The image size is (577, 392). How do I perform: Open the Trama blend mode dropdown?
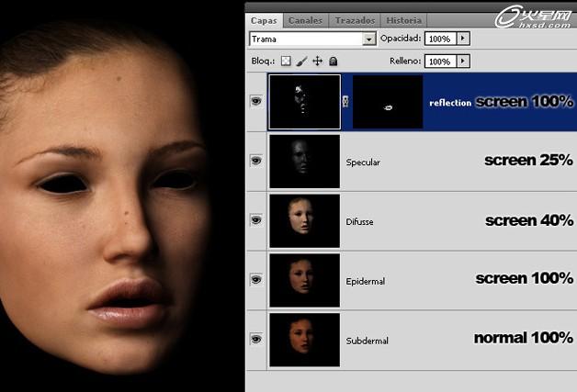(368, 39)
